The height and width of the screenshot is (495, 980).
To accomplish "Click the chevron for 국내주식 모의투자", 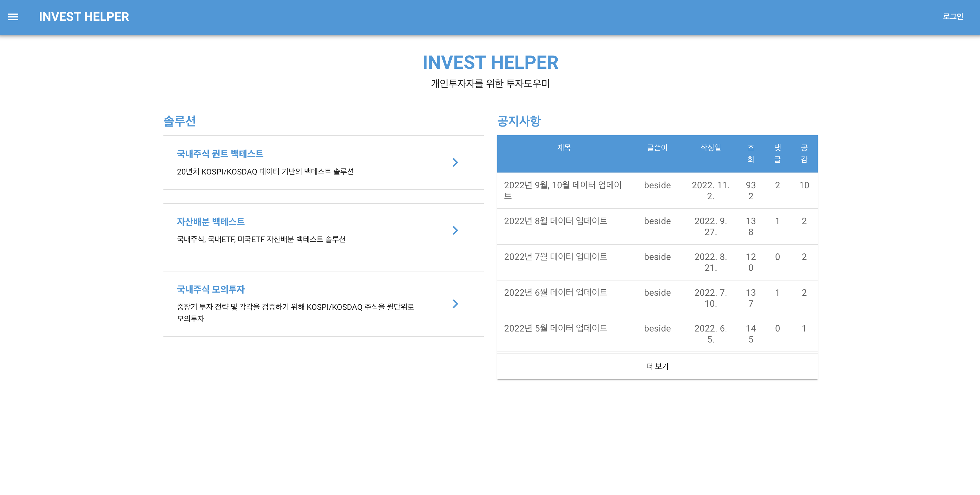I will [x=455, y=304].
